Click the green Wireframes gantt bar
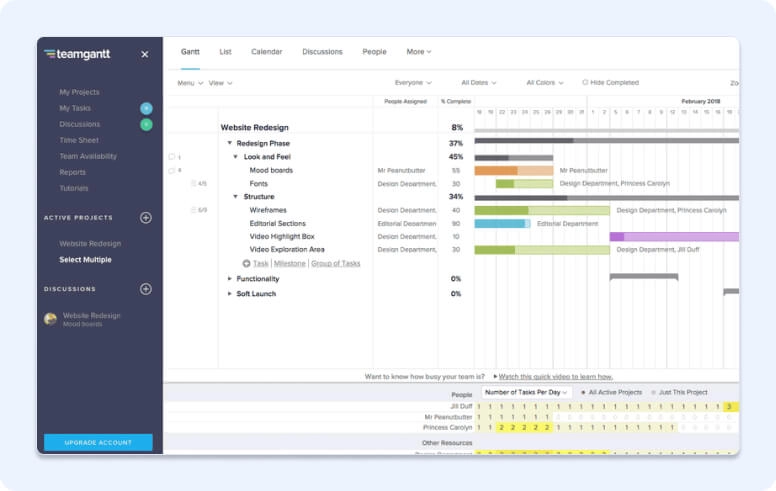The width and height of the screenshot is (776, 491). tap(542, 210)
